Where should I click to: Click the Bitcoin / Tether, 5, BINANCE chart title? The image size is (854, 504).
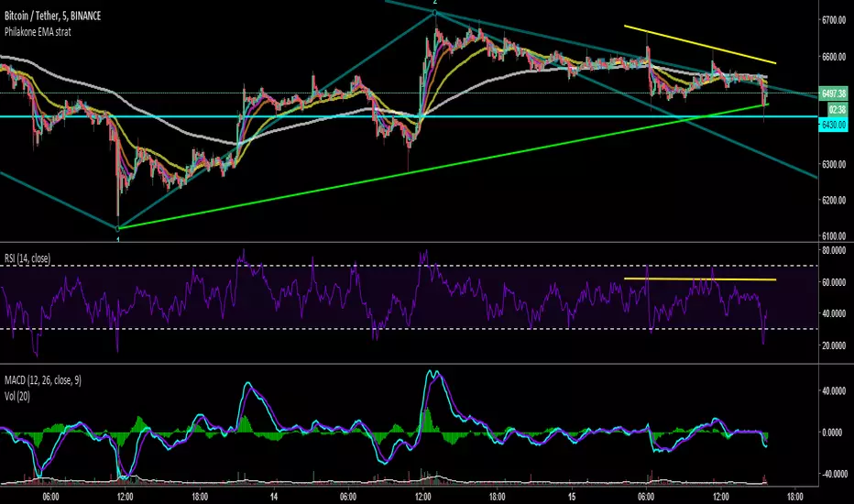point(53,16)
